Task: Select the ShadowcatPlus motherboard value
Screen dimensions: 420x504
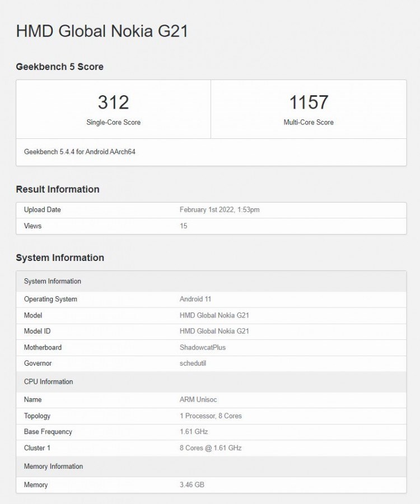Action: click(203, 347)
